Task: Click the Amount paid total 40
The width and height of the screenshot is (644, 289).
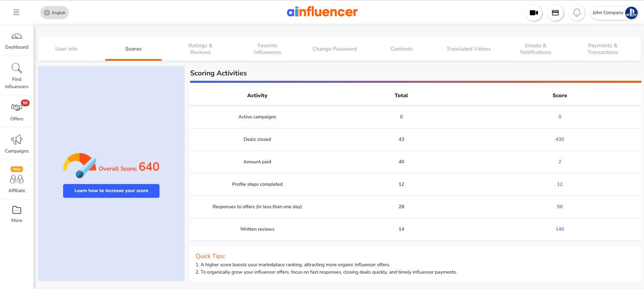Action: pos(401,162)
